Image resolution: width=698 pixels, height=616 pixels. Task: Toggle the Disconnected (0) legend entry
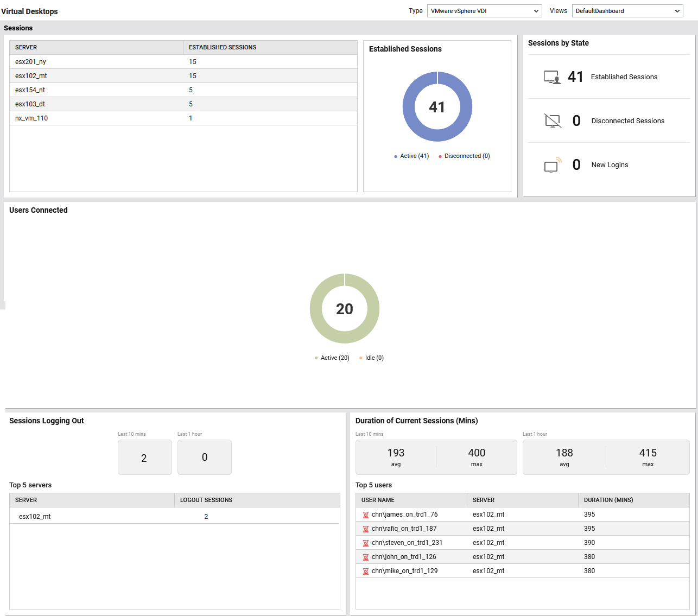point(464,156)
